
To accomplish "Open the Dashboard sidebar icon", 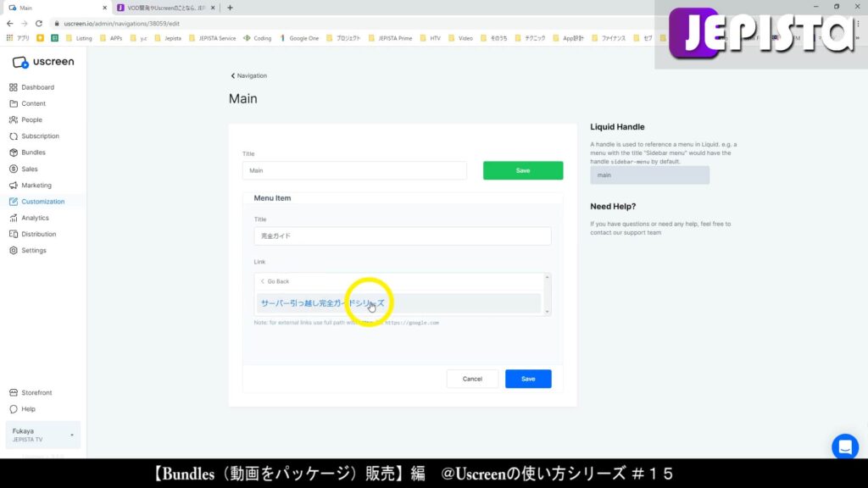I will pyautogui.click(x=14, y=87).
